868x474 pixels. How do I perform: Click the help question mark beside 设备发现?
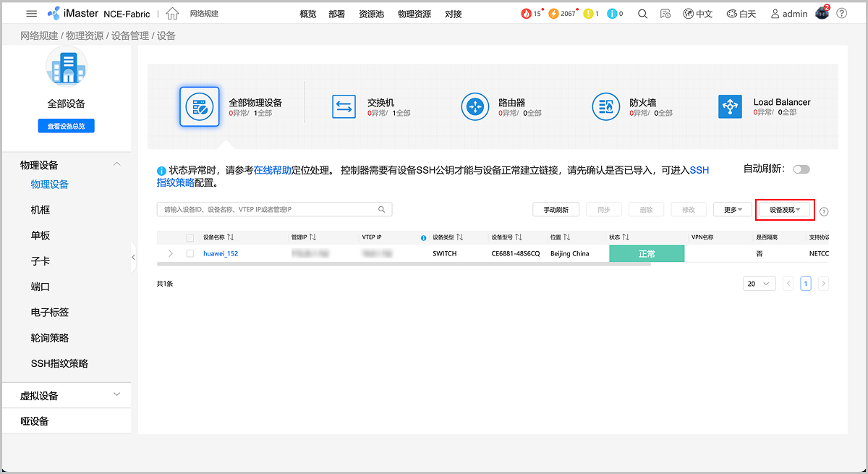[x=824, y=212]
